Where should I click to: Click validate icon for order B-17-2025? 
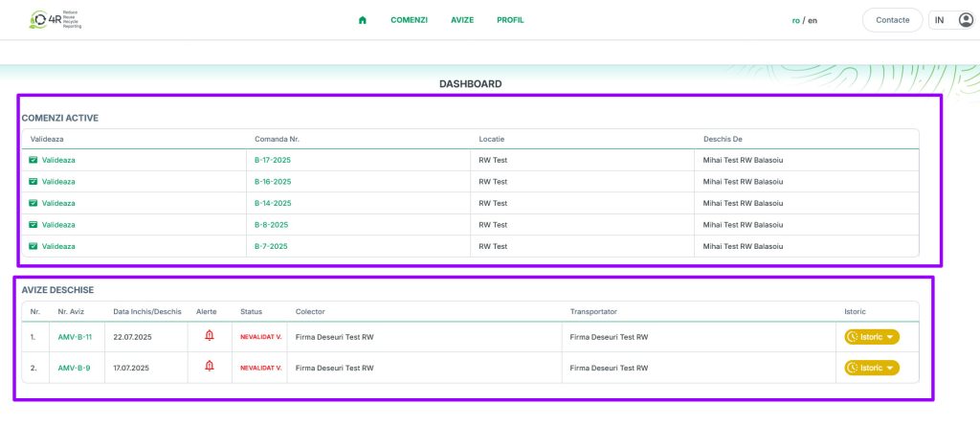click(x=33, y=160)
